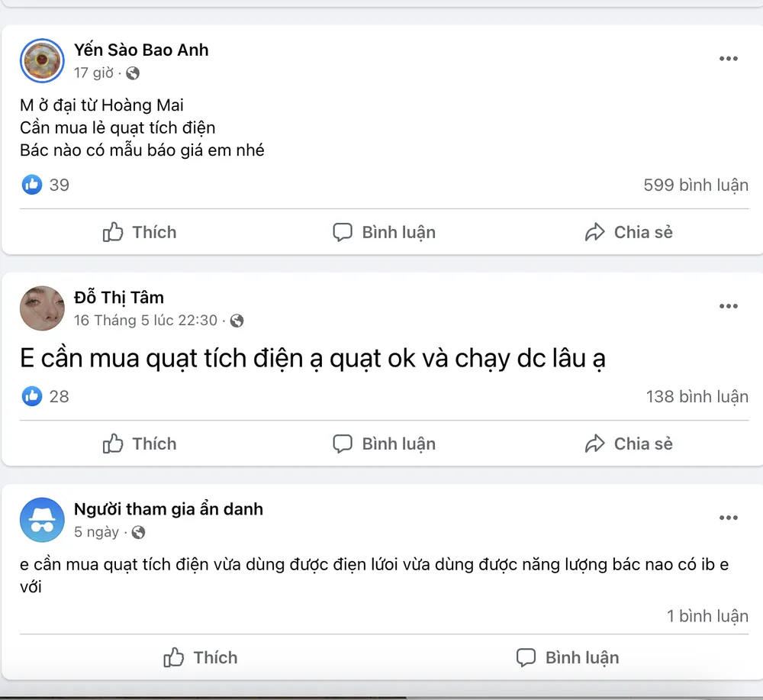Open the three-dot menu on Đỗ Thị Tâm's post
The width and height of the screenshot is (763, 700).
pos(729,306)
